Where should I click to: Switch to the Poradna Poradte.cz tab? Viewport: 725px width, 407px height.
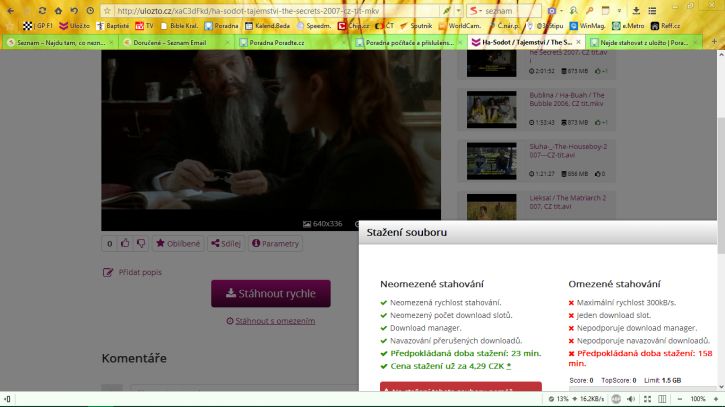click(x=292, y=43)
